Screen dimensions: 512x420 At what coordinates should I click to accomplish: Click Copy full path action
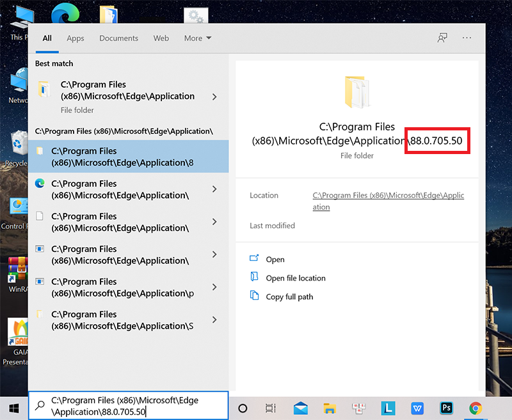tap(289, 297)
